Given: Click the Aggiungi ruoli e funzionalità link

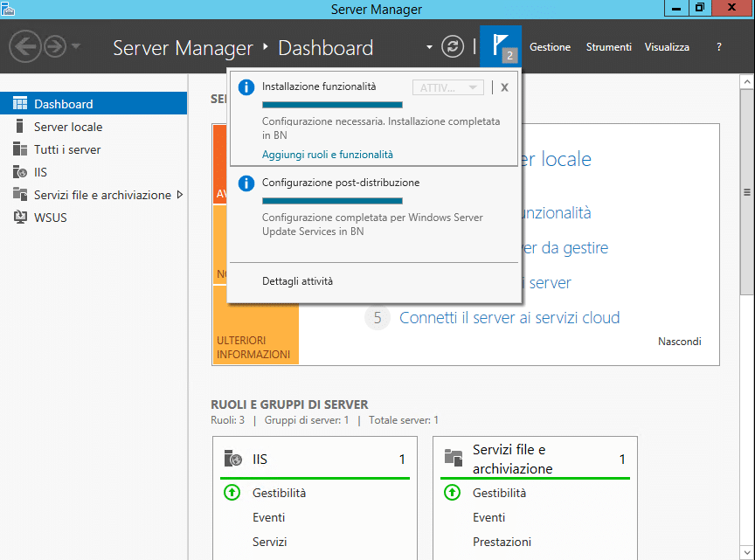Looking at the screenshot, I should [328, 155].
